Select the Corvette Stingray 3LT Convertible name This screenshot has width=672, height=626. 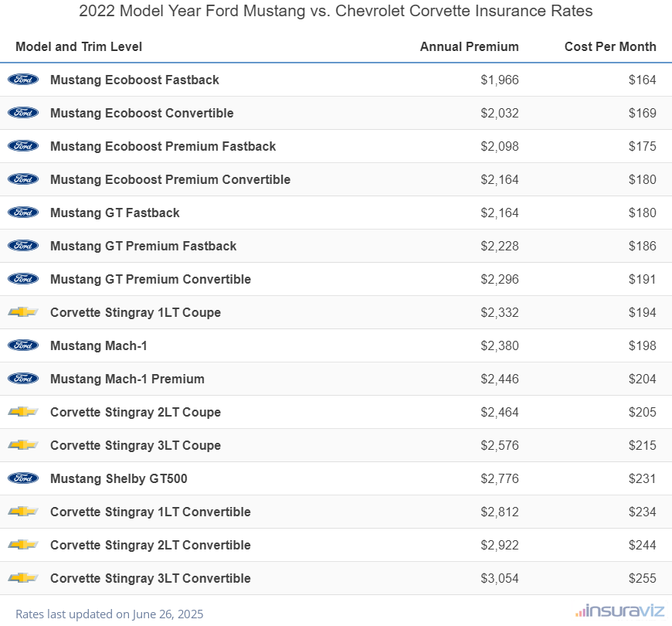pyautogui.click(x=151, y=578)
